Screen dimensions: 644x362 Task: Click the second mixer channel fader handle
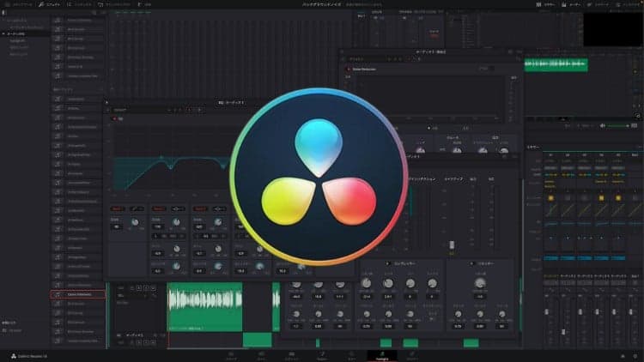click(563, 332)
